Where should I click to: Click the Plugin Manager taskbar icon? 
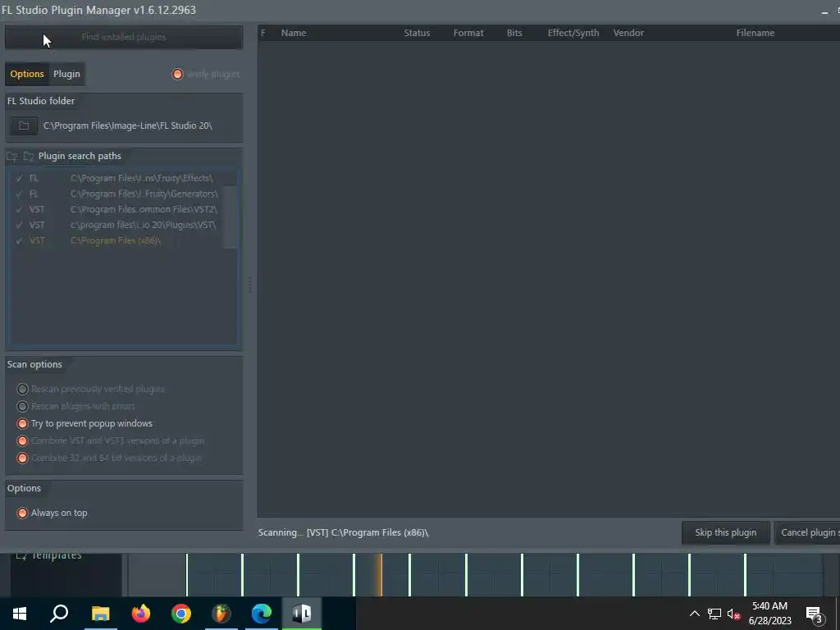tap(302, 614)
